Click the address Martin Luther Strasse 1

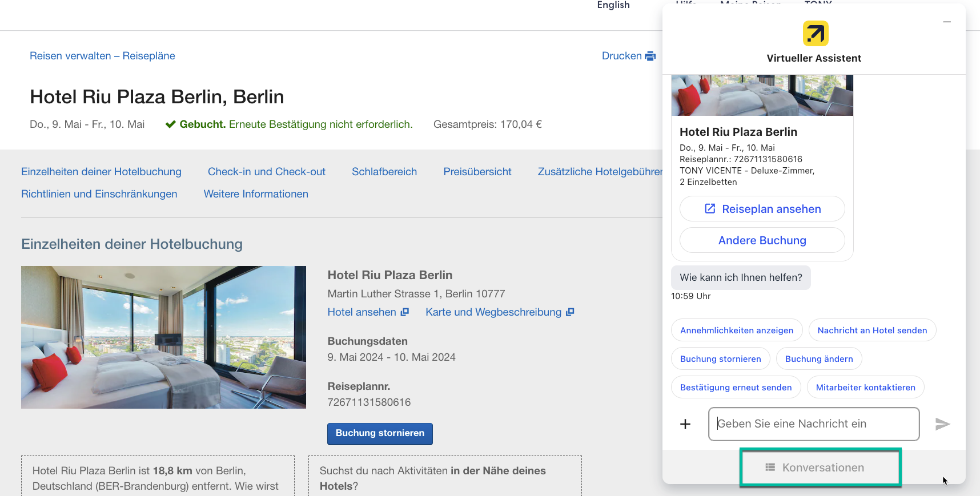tap(384, 294)
